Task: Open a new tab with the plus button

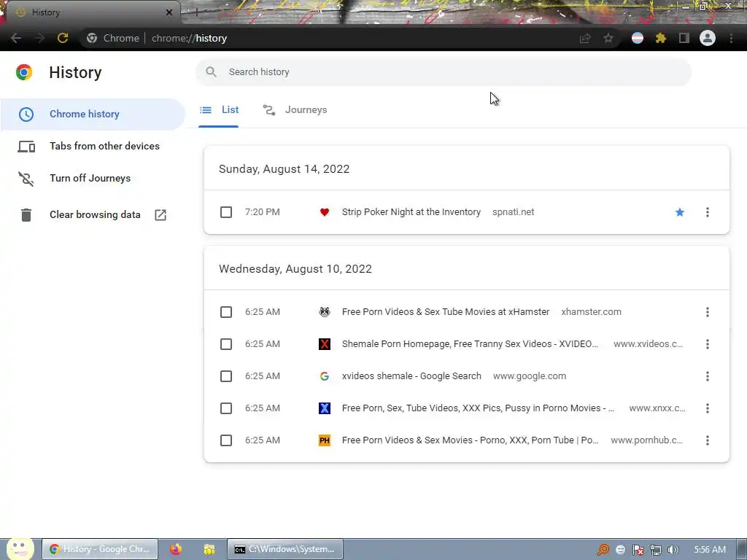Action: (196, 12)
